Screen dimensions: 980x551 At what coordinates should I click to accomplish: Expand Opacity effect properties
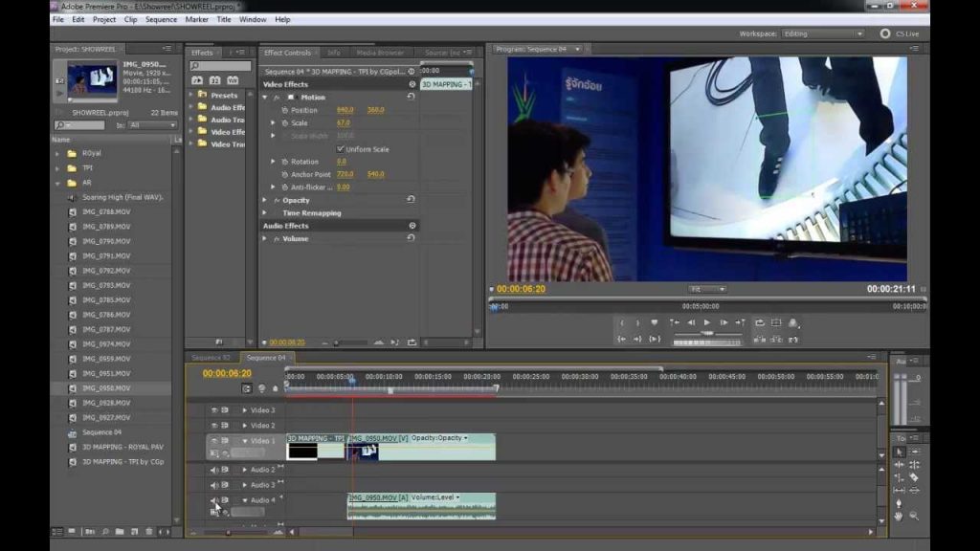[x=265, y=201]
